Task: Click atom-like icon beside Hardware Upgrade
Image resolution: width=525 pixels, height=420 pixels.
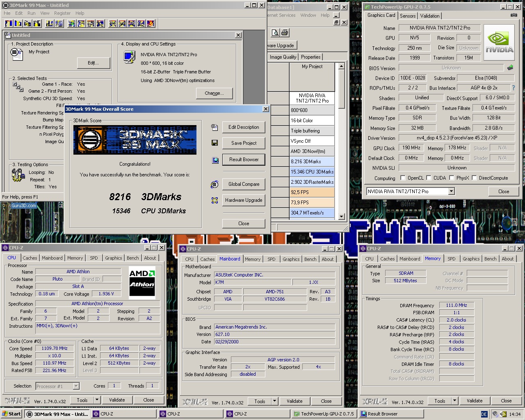Action: (215, 201)
